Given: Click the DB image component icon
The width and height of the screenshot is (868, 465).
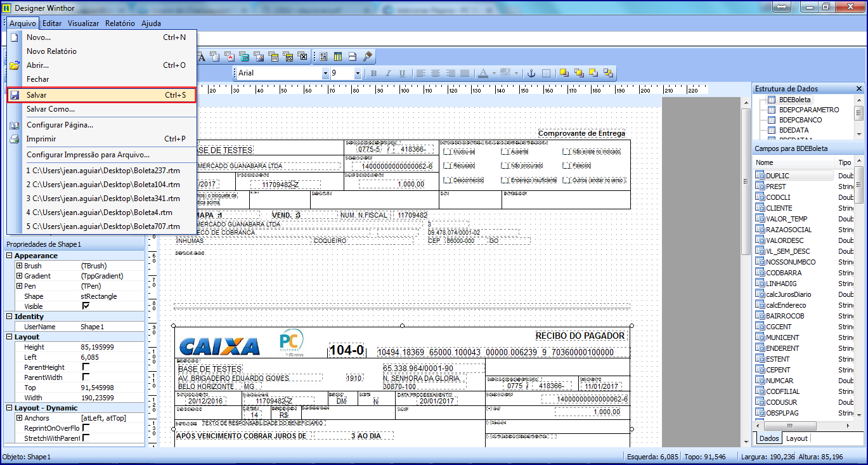Looking at the screenshot, I should coord(259,56).
